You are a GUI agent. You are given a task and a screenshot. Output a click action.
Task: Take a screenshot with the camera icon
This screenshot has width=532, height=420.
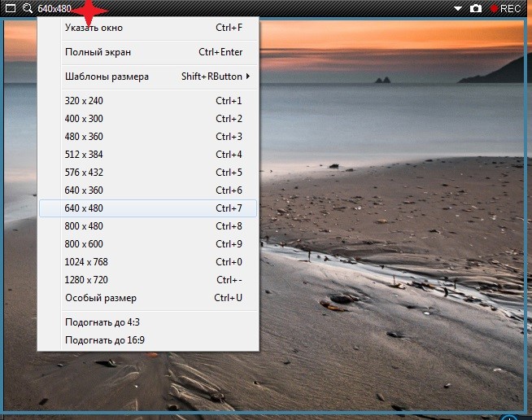point(476,8)
